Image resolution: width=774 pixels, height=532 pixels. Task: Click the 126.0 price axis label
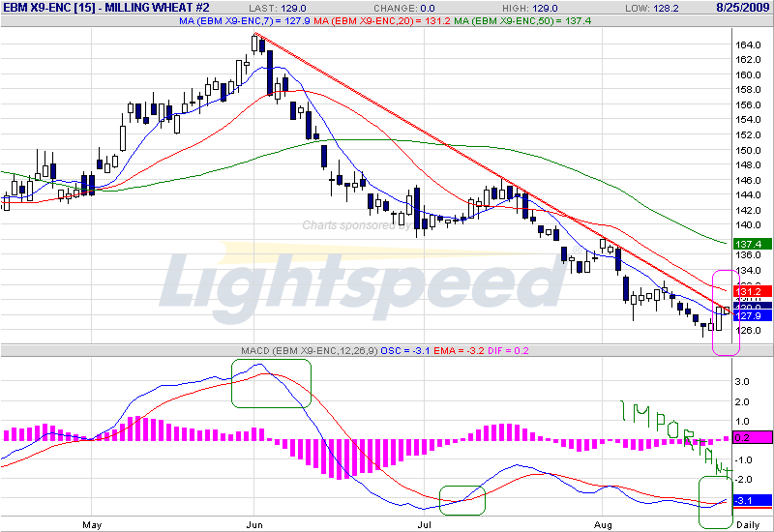click(748, 330)
